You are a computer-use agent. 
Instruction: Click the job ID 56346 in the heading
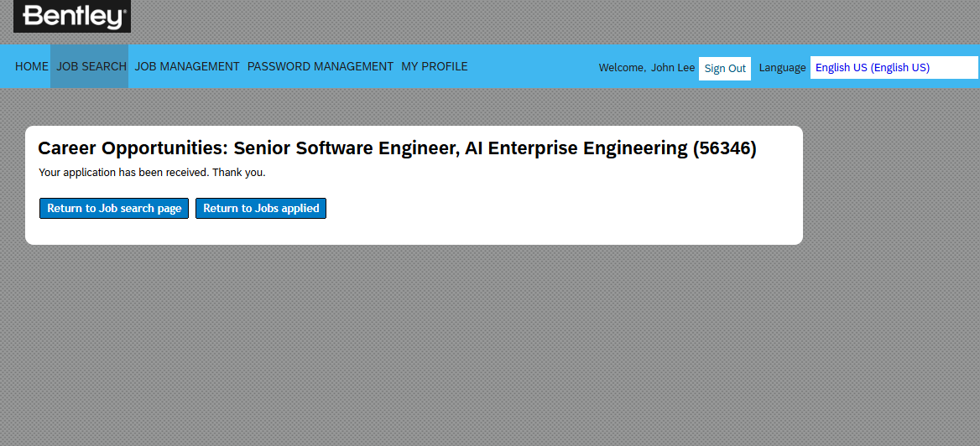click(x=724, y=148)
